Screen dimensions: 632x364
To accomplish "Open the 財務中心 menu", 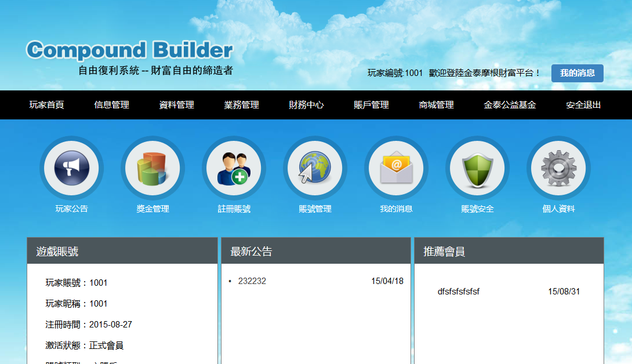I will 306,105.
